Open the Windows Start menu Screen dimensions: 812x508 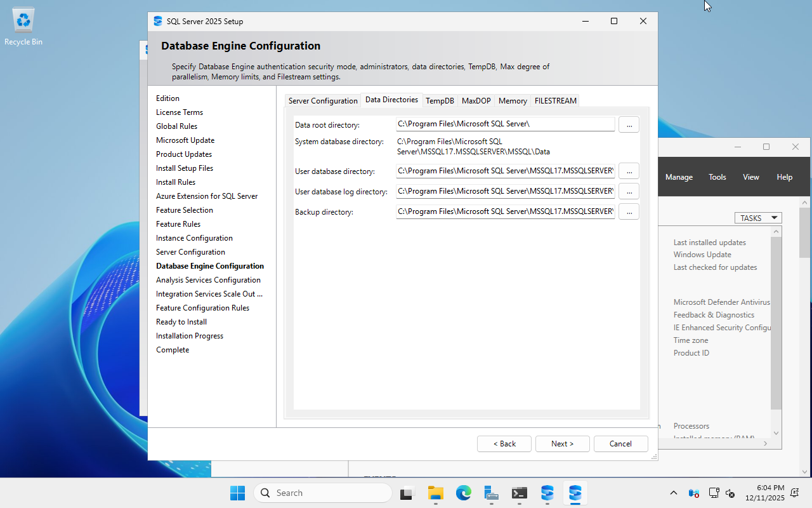pyautogui.click(x=237, y=493)
